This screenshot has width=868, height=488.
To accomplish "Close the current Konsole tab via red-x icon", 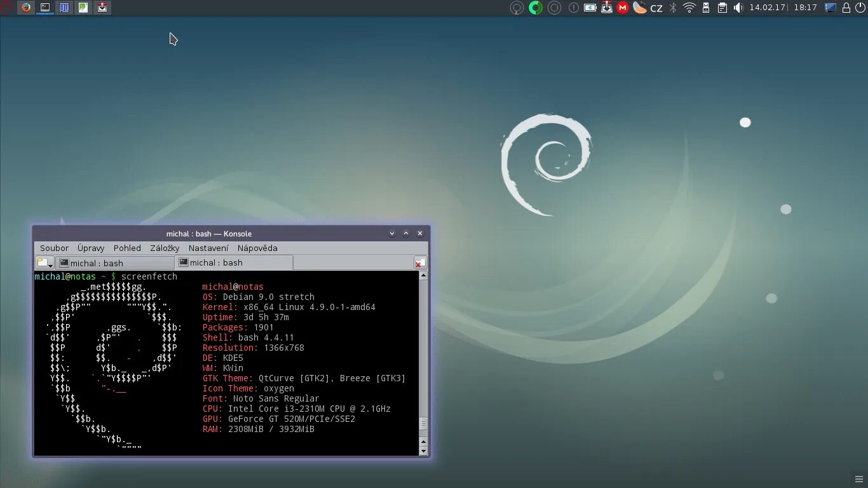I will 420,262.
